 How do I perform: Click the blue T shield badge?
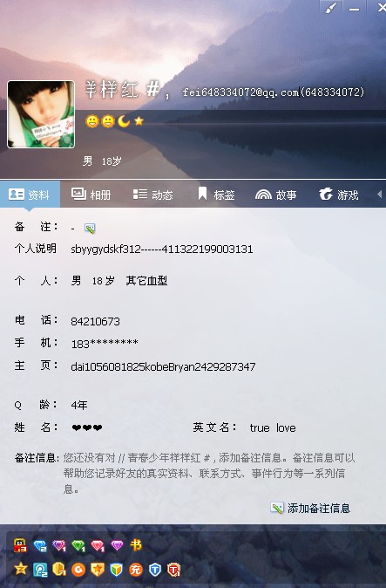[154, 570]
